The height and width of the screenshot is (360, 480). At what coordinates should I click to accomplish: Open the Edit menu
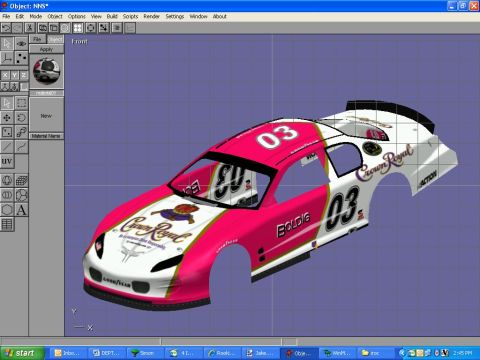click(20, 16)
